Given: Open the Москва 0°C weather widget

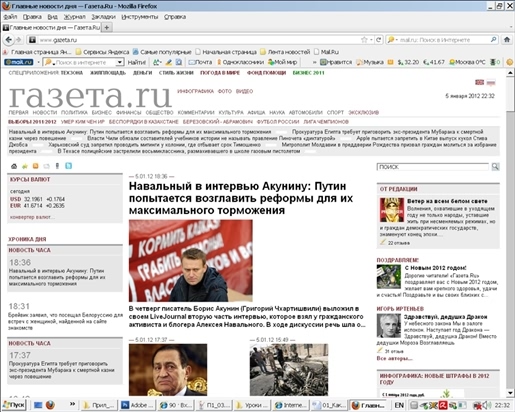Looking at the screenshot, I should coord(467,62).
